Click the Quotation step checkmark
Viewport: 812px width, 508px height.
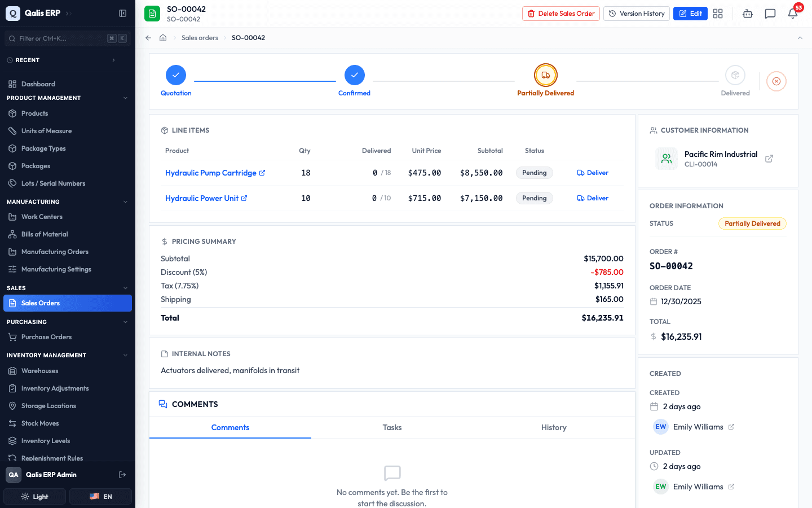click(x=176, y=75)
